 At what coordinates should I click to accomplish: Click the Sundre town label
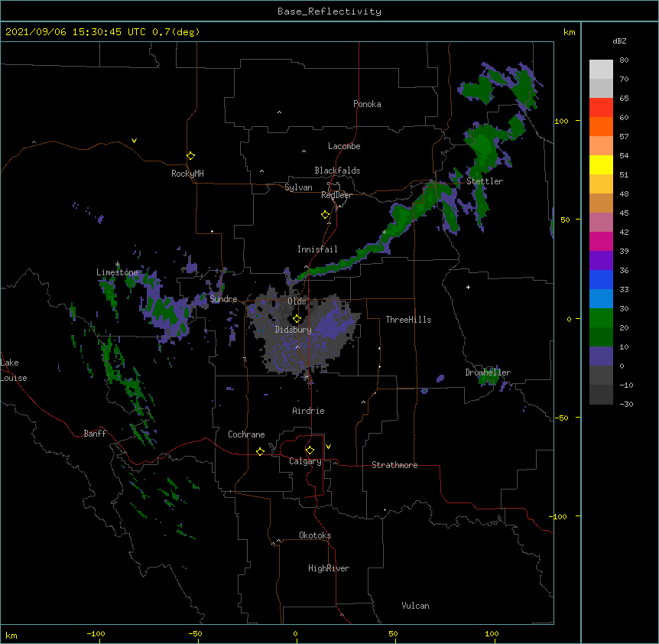(223, 299)
